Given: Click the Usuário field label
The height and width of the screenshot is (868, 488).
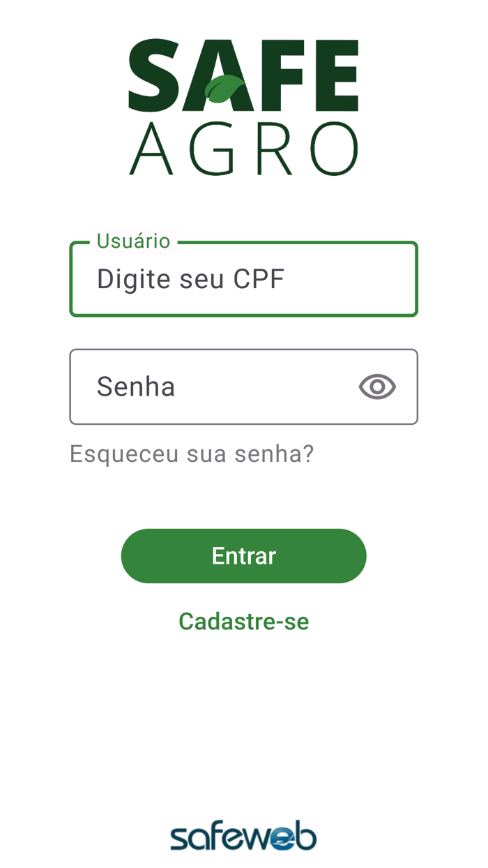Looking at the screenshot, I should (132, 241).
